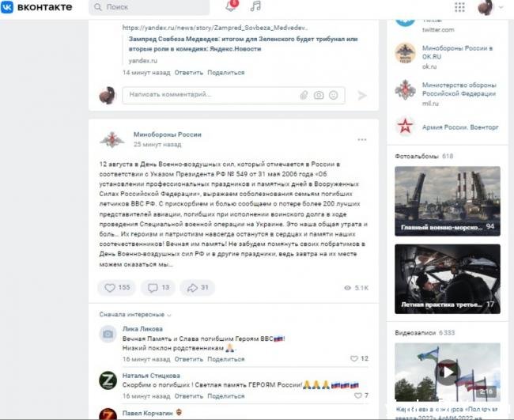Share the post with 31 reposts
Image resolution: width=514 pixels, height=420 pixels.
pyautogui.click(x=198, y=288)
